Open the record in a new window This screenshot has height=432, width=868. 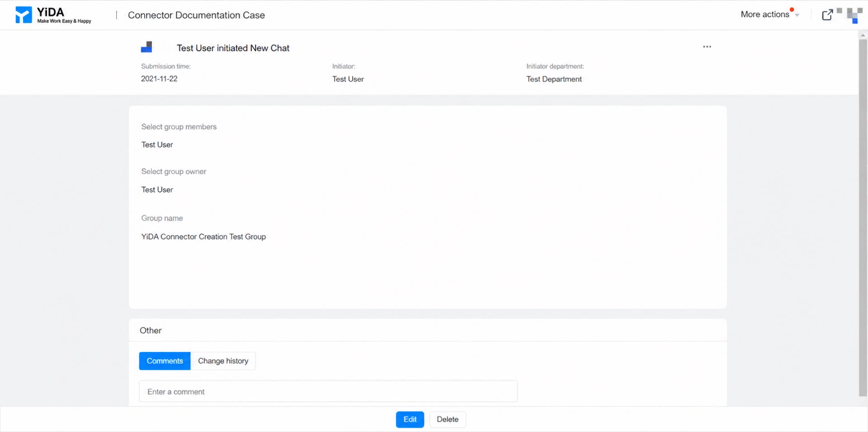point(827,15)
